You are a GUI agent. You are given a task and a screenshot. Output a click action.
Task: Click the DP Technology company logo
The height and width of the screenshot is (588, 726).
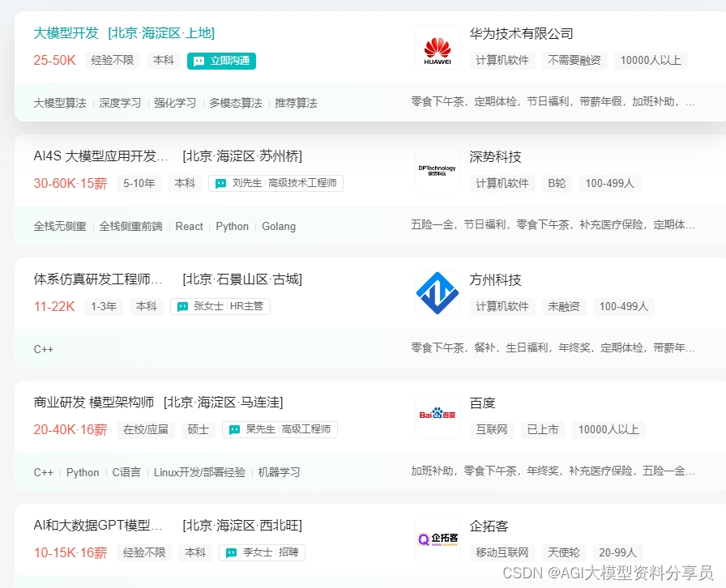click(438, 170)
